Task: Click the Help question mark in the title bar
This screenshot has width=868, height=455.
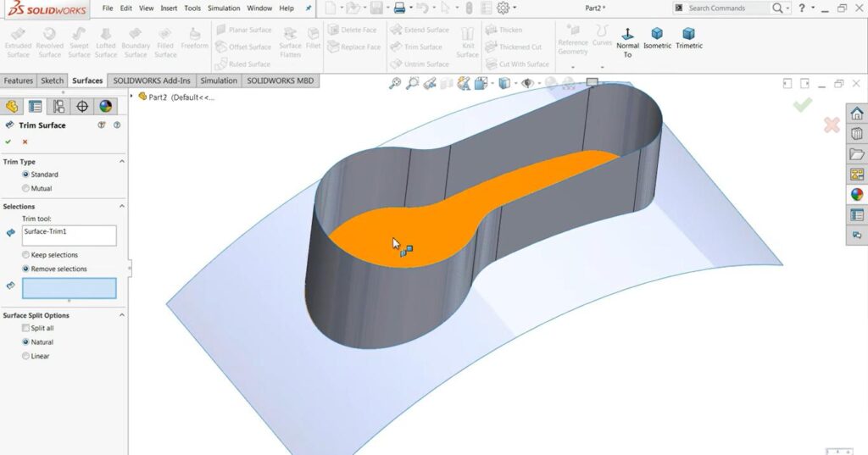Action: [x=801, y=8]
